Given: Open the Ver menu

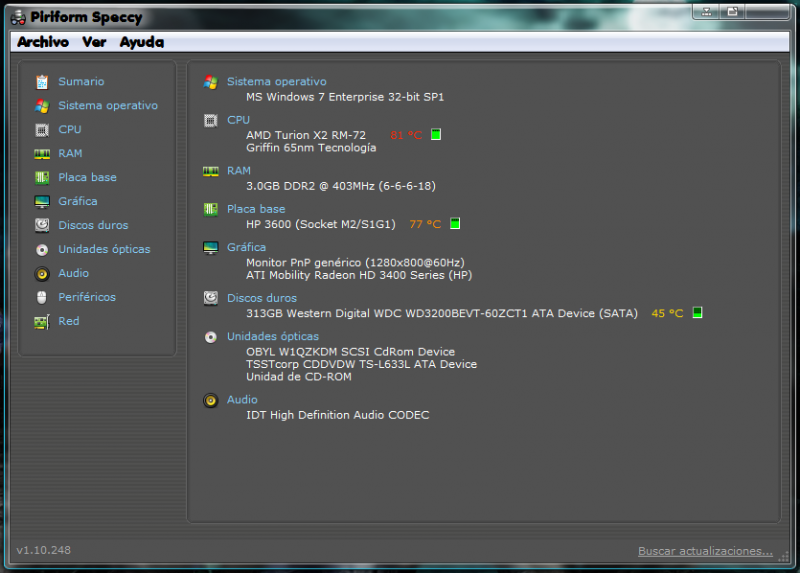Looking at the screenshot, I should (94, 42).
